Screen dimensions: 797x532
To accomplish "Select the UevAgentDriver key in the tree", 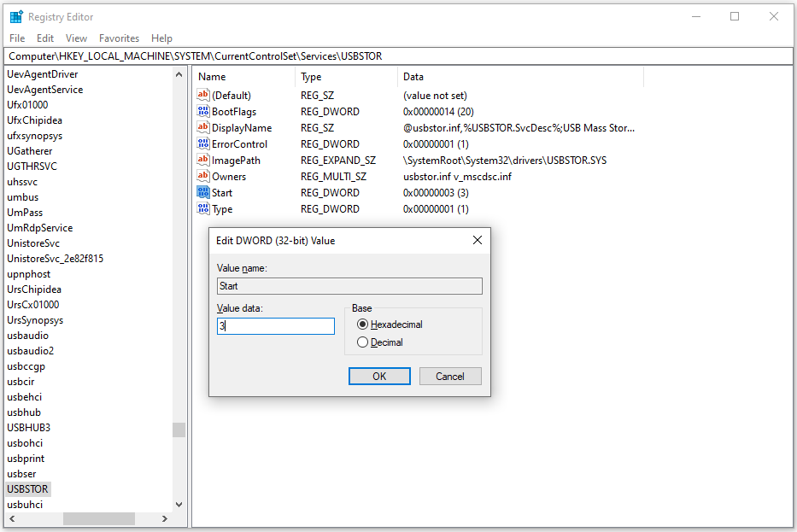I will [x=42, y=74].
